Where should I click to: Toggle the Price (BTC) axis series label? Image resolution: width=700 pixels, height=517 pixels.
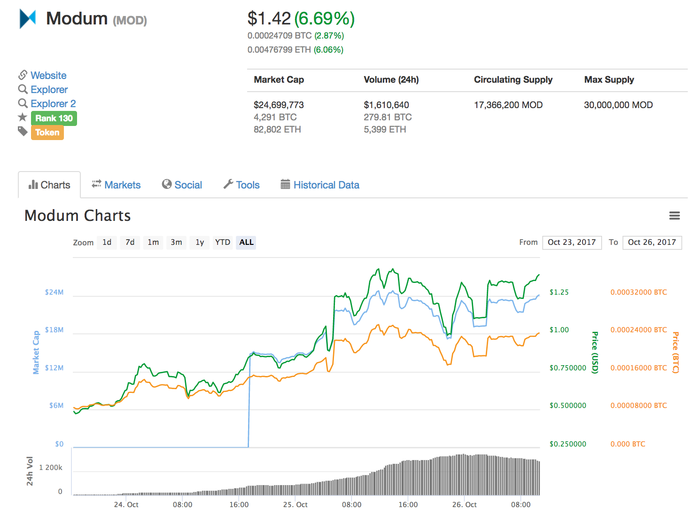coord(676,353)
